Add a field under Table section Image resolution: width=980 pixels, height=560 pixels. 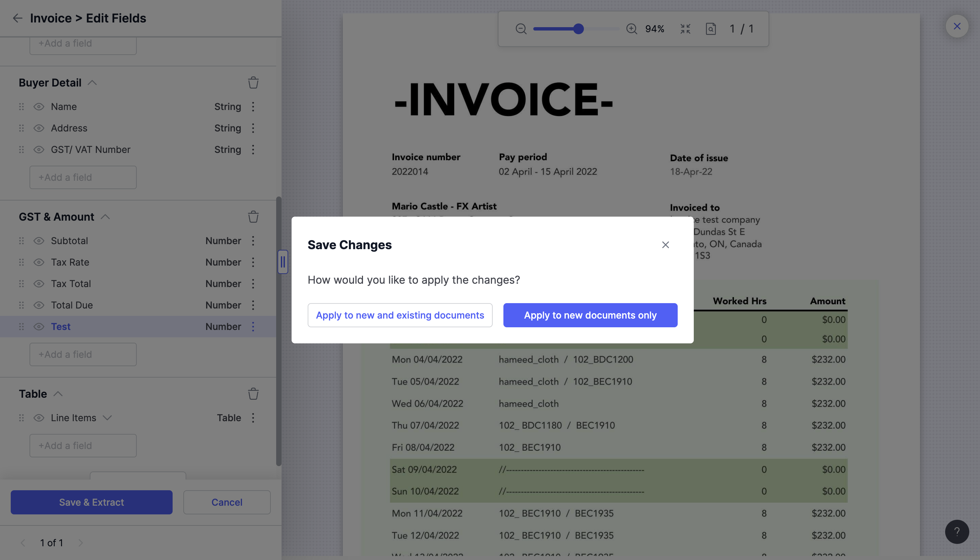(83, 446)
